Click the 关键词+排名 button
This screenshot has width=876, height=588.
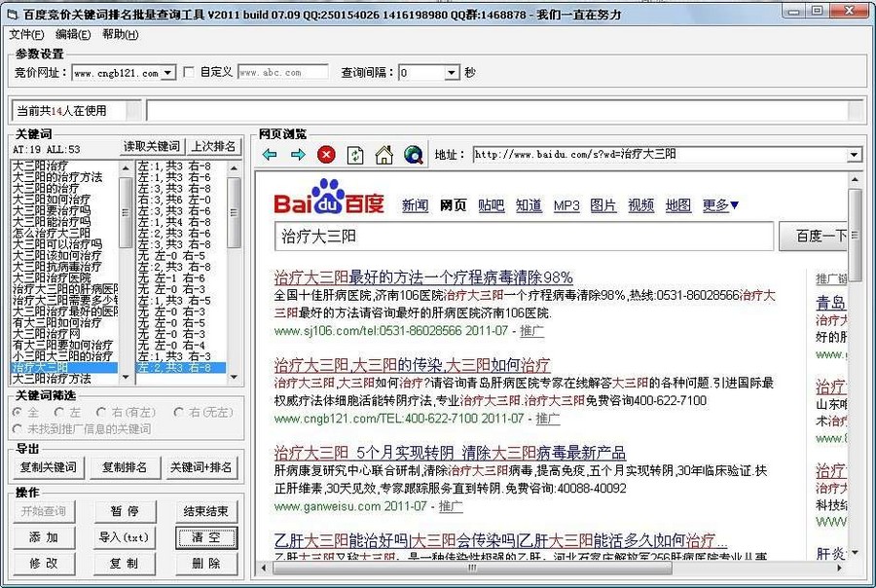(201, 467)
